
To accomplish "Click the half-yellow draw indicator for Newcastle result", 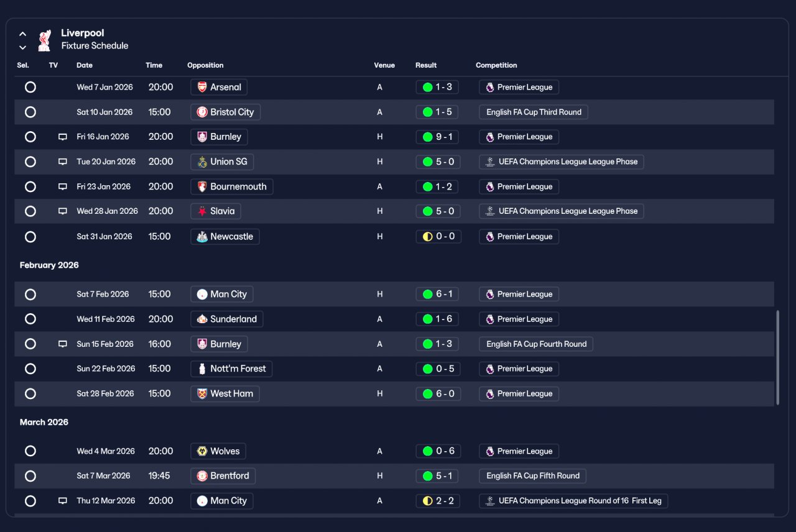I will point(427,236).
